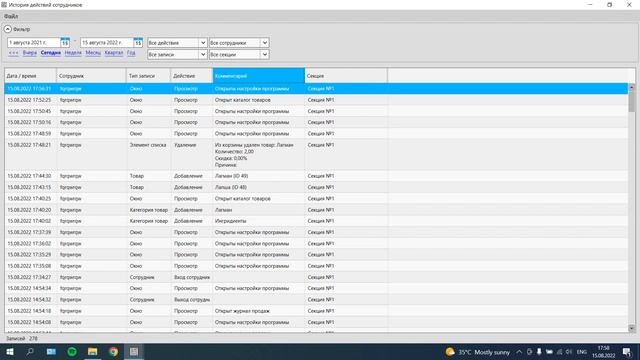
Task: Click the Записей: 278 status text
Action: tap(22, 338)
